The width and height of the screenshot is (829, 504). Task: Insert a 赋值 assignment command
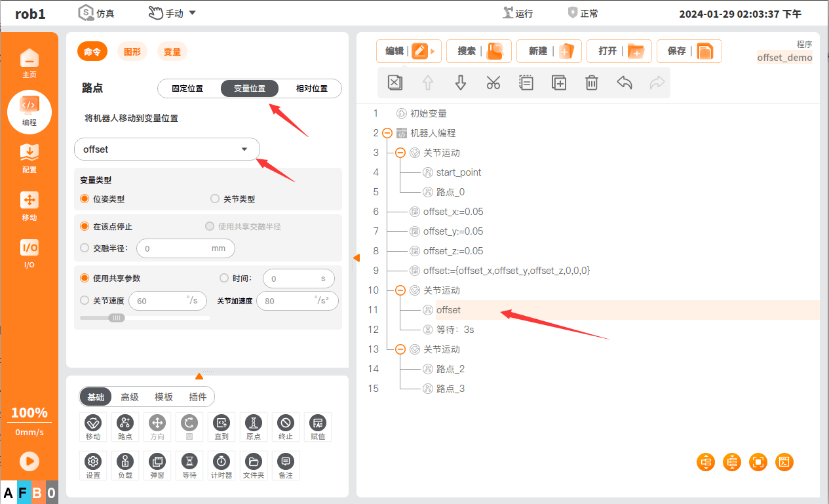pos(318,427)
